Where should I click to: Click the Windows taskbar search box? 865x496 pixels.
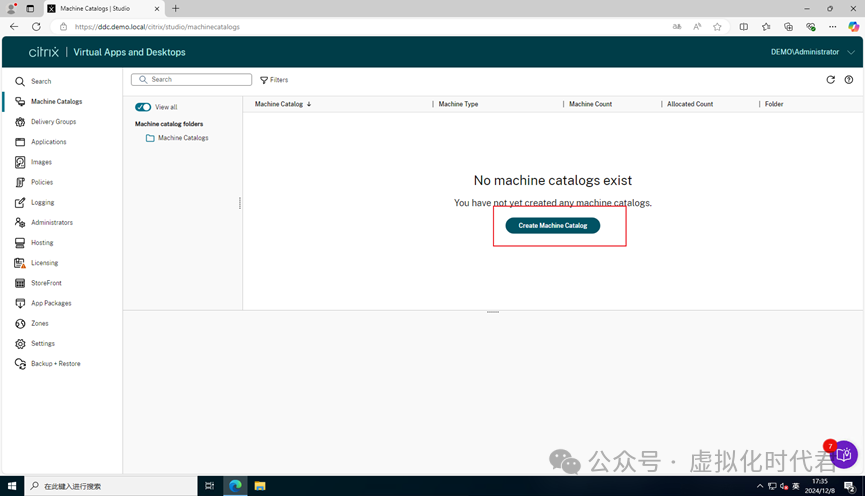tap(111, 486)
